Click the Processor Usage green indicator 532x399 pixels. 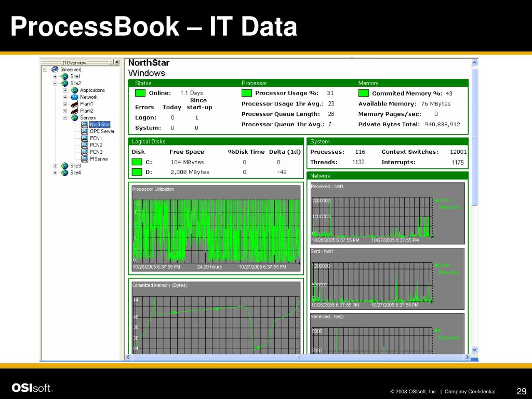pos(247,93)
